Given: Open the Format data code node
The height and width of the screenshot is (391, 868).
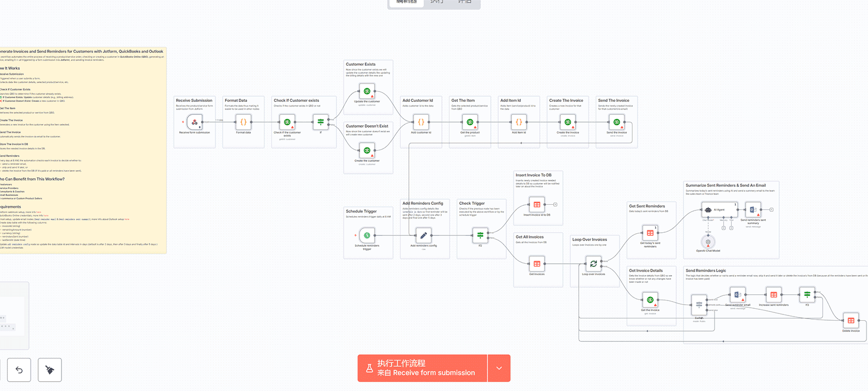Looking at the screenshot, I should pos(243,123).
